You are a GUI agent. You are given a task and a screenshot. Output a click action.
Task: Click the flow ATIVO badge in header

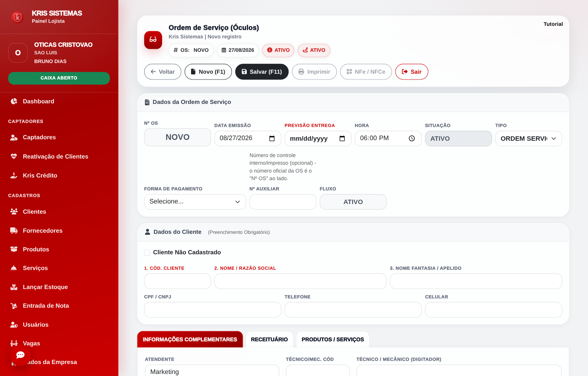click(314, 50)
